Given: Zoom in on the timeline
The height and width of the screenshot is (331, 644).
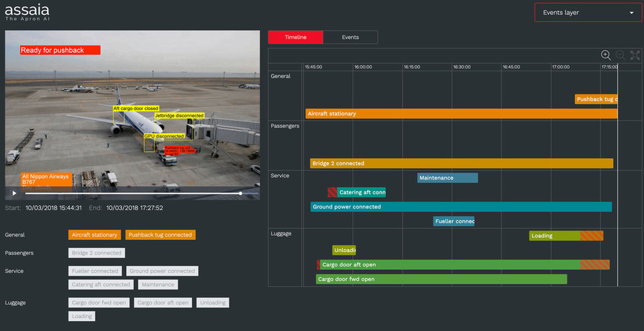Looking at the screenshot, I should 606,56.
